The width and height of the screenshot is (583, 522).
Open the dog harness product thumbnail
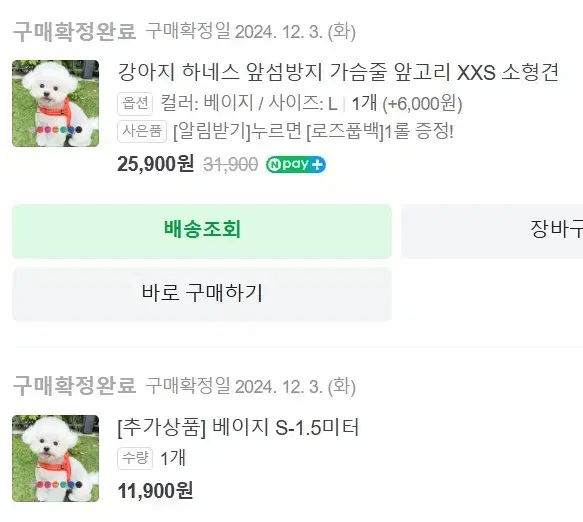click(55, 103)
